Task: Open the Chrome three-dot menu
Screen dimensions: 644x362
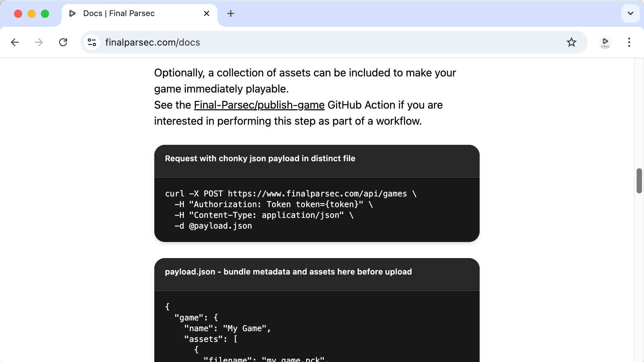Action: tap(629, 42)
